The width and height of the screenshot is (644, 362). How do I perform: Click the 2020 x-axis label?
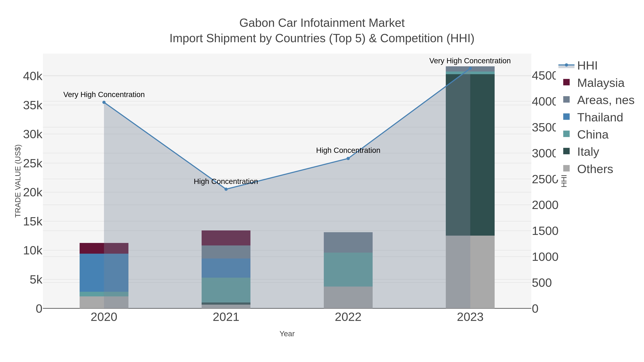pos(104,317)
